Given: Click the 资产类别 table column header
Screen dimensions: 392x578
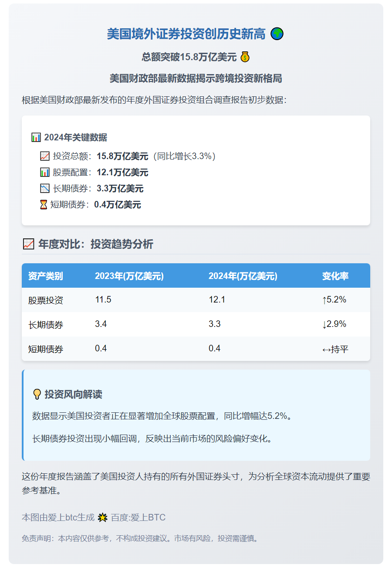Looking at the screenshot, I should click(46, 276).
